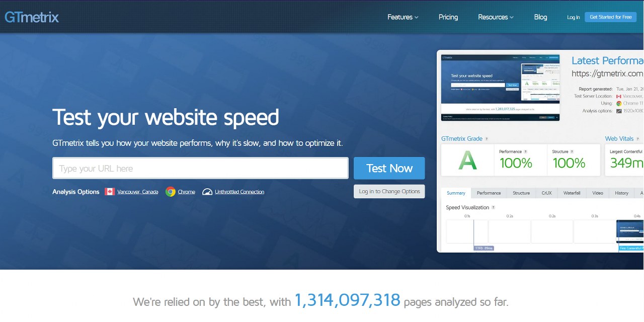
Task: Click the Speed Visualization label
Action: tap(467, 207)
